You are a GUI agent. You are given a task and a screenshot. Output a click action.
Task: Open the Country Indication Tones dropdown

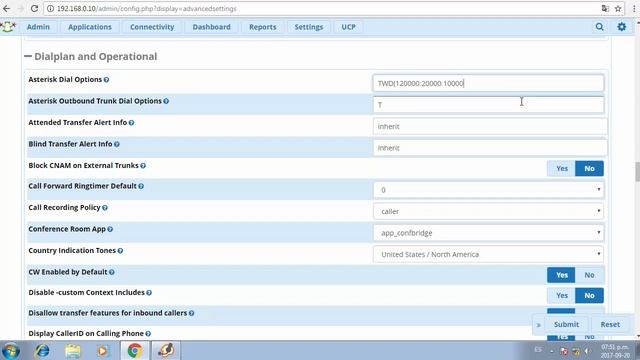coord(488,254)
